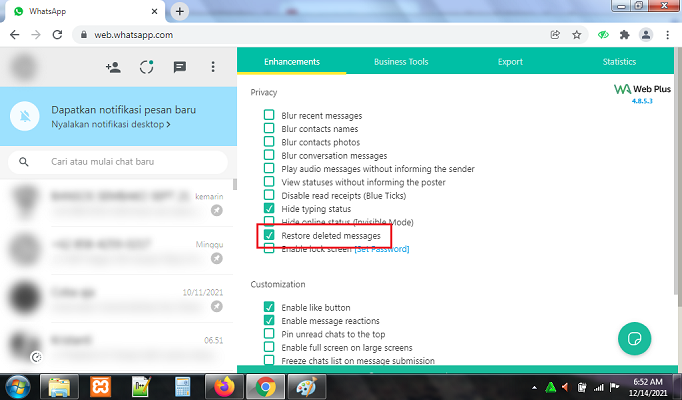This screenshot has height=400, width=682.
Task: Check Enable full screen on large screens
Action: [x=269, y=347]
